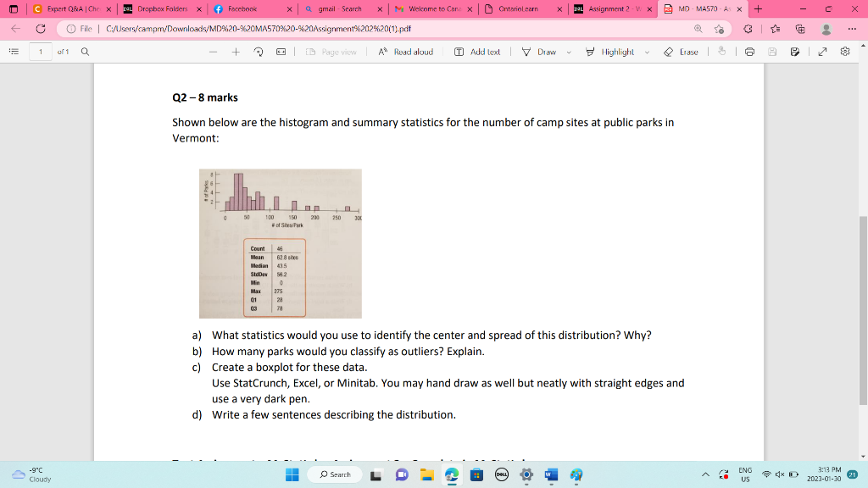Fit the page to width
Screen dimensions: 868x488
point(280,52)
